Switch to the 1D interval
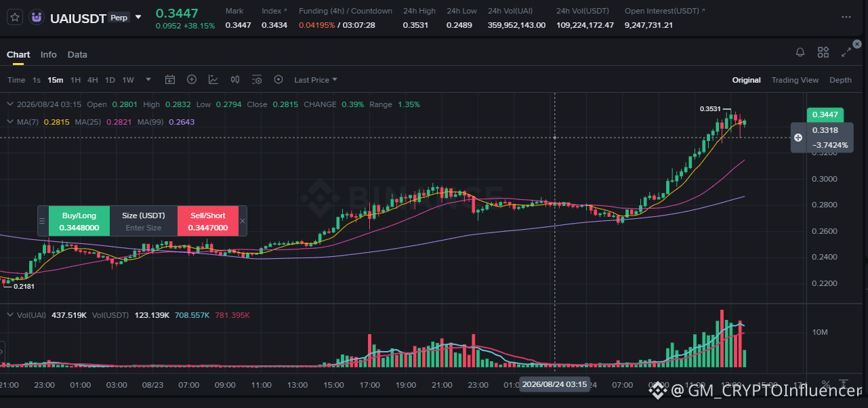This screenshot has height=408, width=868. [110, 80]
